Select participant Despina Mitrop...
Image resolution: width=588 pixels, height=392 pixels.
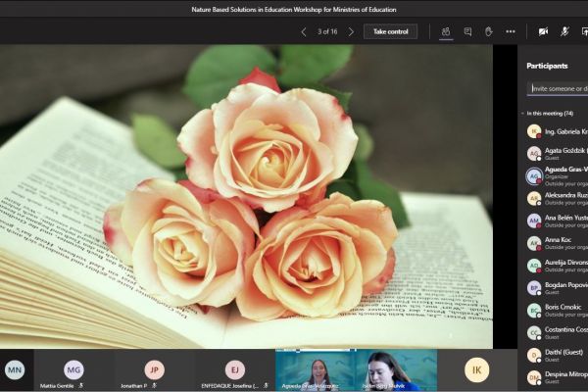tap(558, 377)
